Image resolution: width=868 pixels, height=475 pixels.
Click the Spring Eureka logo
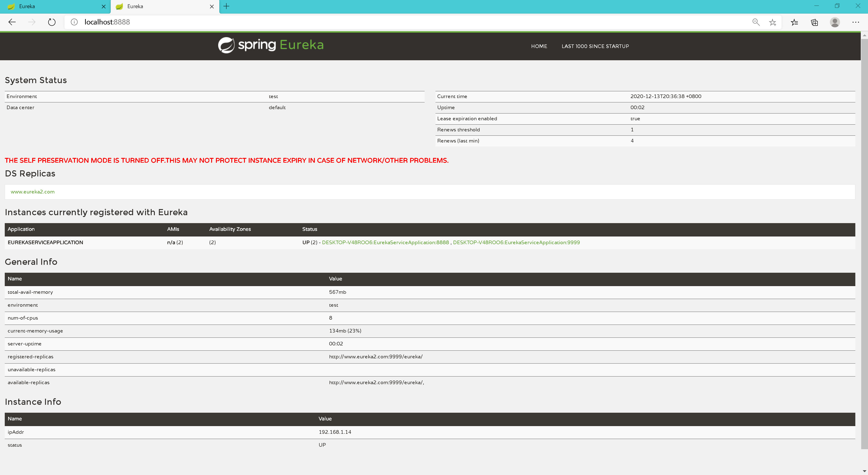271,45
